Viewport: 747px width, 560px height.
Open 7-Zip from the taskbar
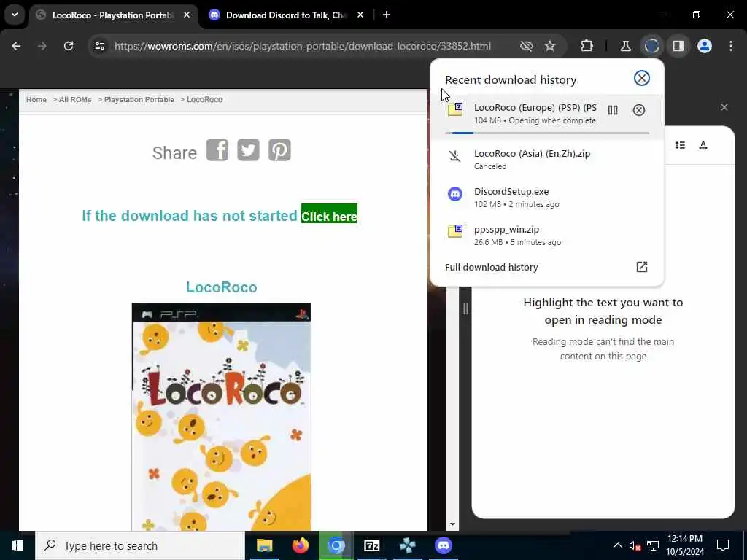(x=371, y=545)
